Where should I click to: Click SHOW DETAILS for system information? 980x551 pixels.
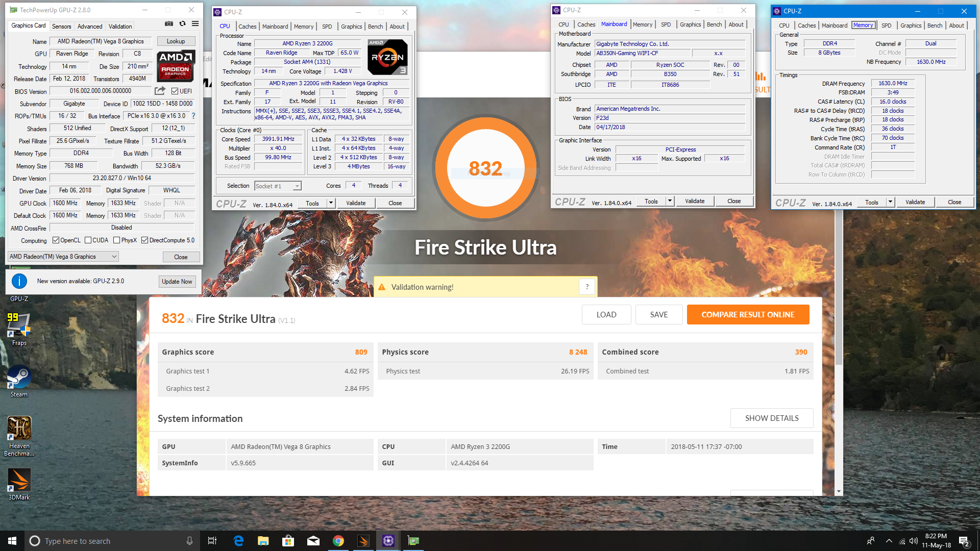(772, 418)
